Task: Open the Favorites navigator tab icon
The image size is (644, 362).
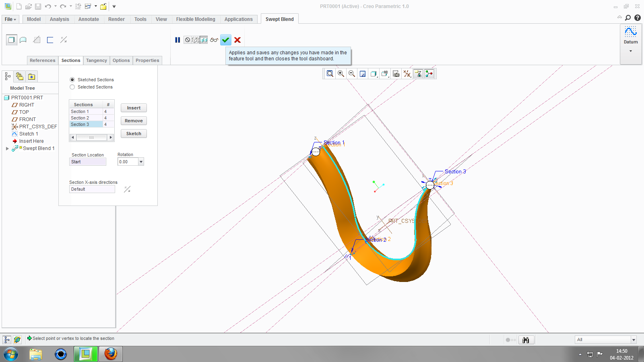Action: click(x=32, y=76)
